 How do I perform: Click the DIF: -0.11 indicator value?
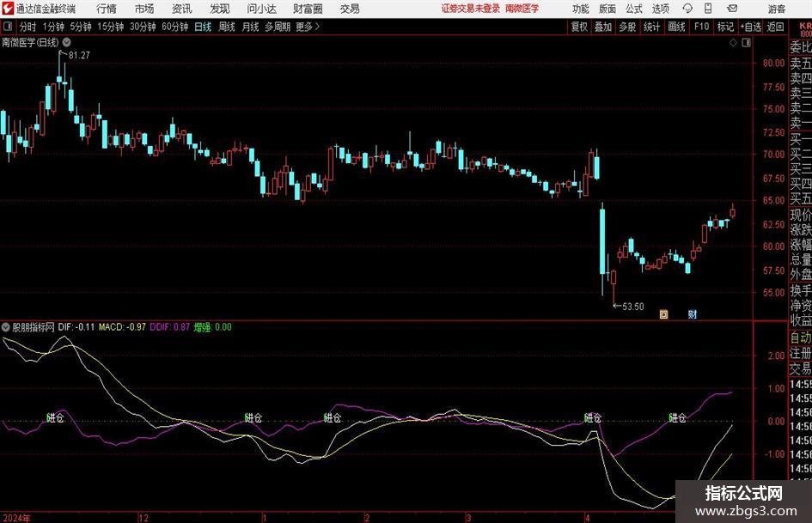(76, 327)
